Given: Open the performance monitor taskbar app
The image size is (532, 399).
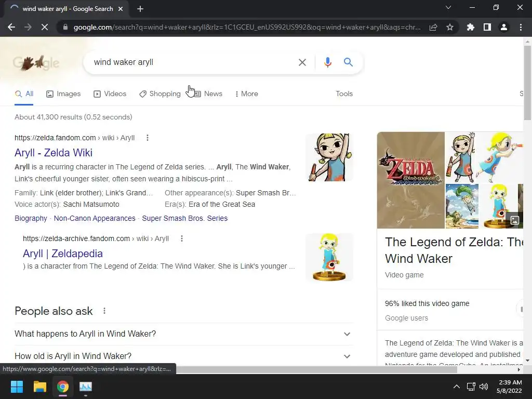Looking at the screenshot, I should click(86, 387).
